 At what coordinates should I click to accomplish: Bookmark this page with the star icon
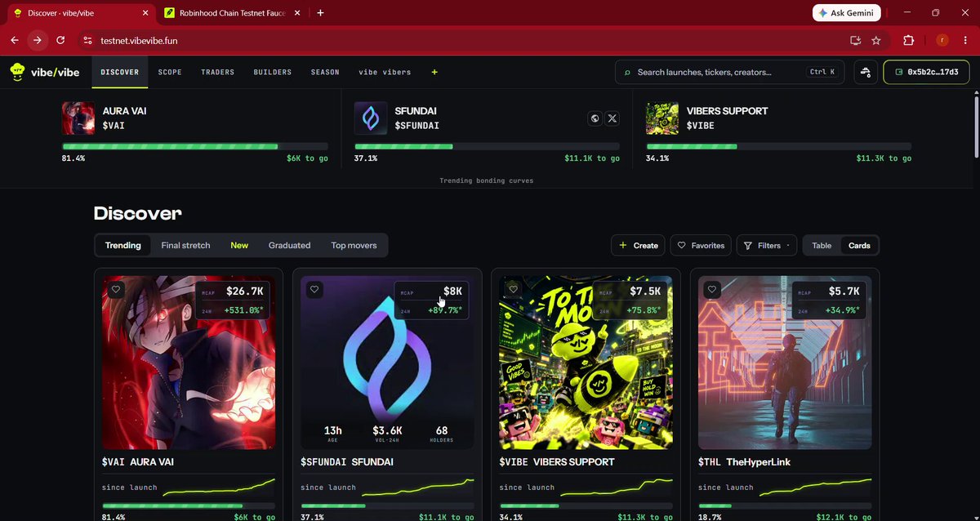876,40
